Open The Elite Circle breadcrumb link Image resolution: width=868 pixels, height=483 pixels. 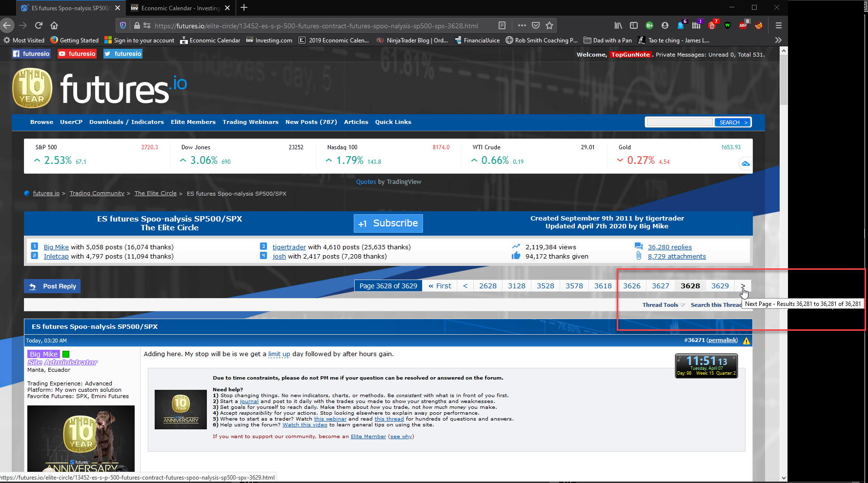pos(156,193)
